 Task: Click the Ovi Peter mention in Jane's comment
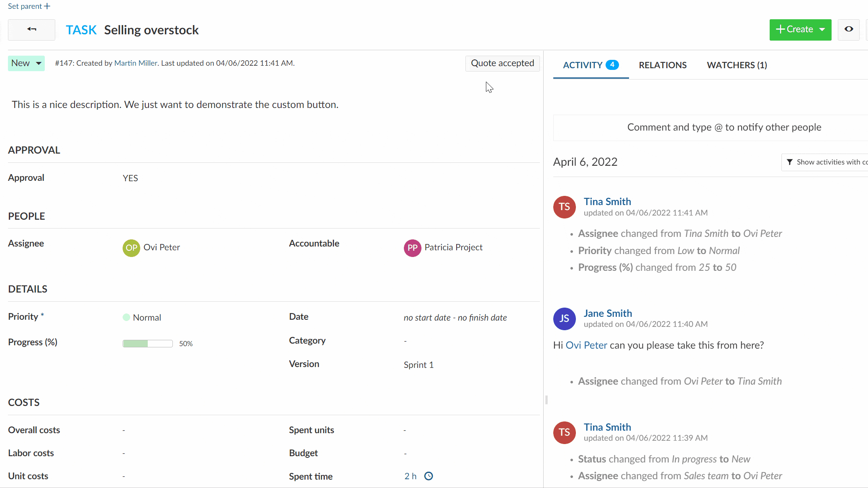586,345
